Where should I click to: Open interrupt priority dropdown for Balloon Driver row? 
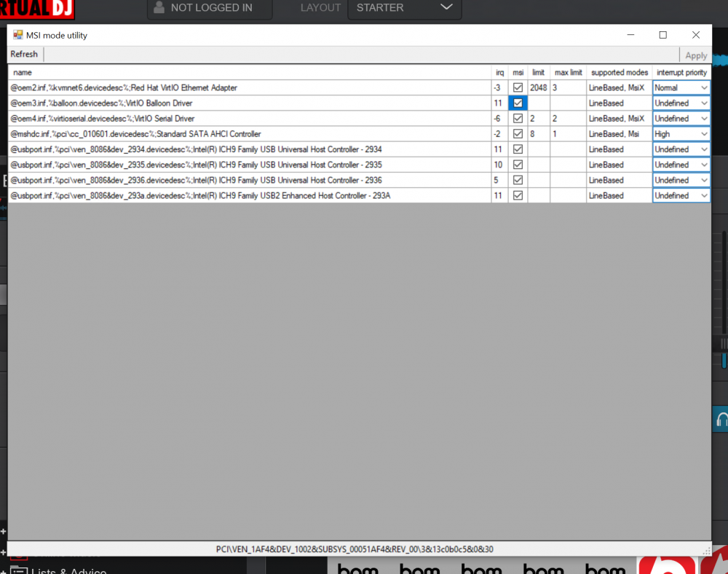coord(681,103)
